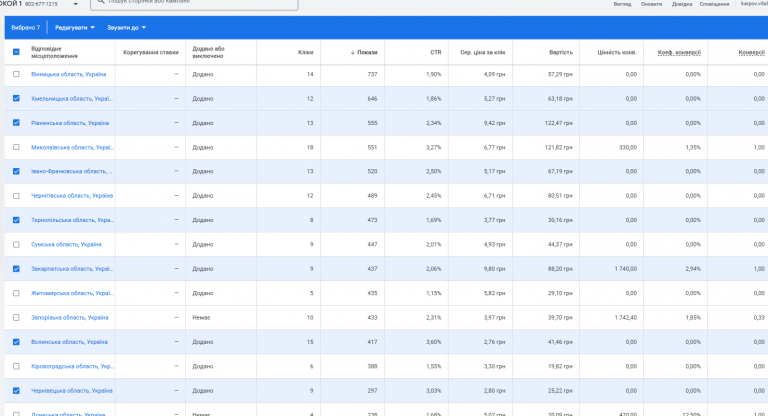Open the Вінницька область, Україна link
This screenshot has width=768, height=416.
tap(69, 74)
